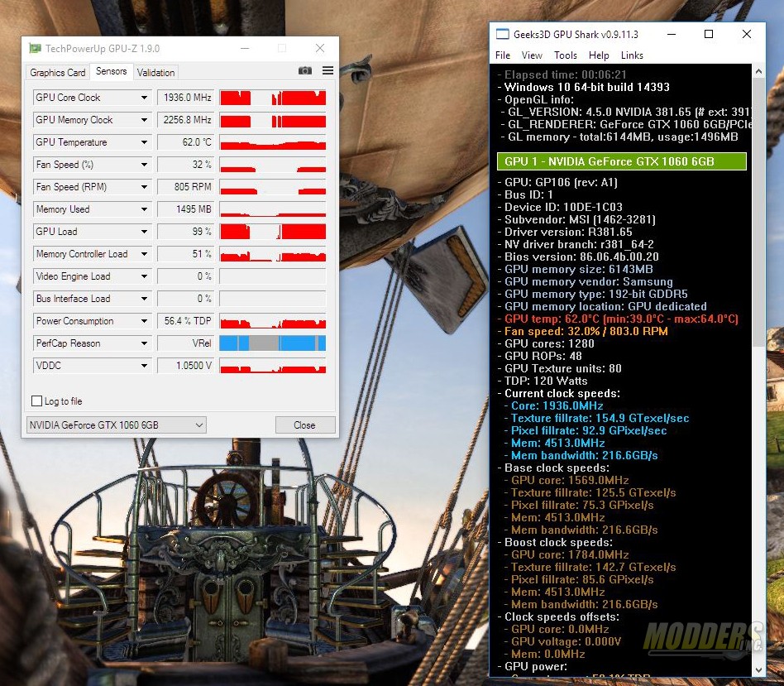Open the GPU Core Clock sensor dropdown
Image resolution: width=784 pixels, height=686 pixels.
144,98
